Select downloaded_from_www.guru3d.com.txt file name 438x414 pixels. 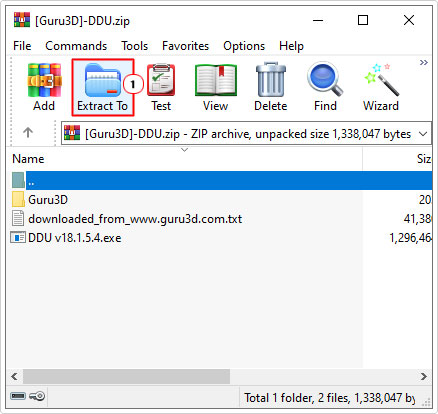[135, 219]
